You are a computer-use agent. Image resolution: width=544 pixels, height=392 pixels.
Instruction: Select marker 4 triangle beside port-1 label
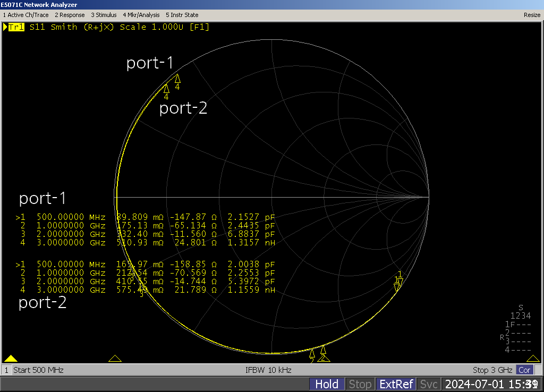(x=177, y=79)
